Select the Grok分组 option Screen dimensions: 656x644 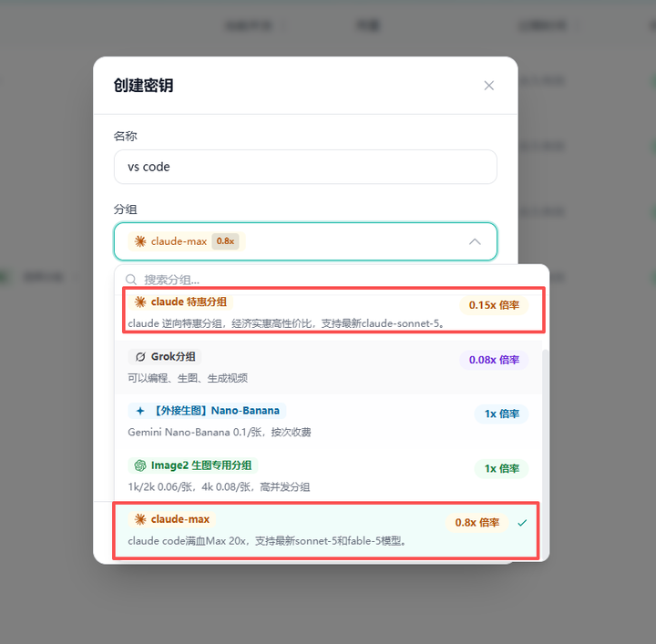tap(328, 367)
